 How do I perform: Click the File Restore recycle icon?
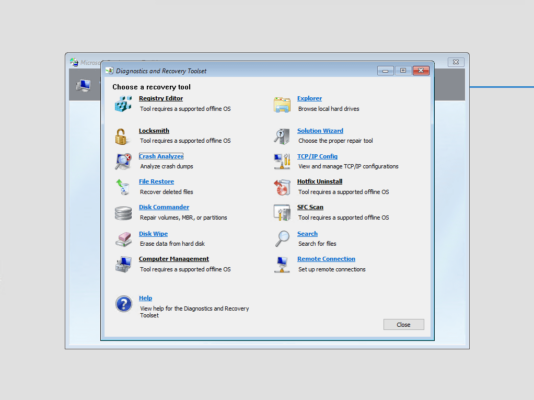(123, 187)
